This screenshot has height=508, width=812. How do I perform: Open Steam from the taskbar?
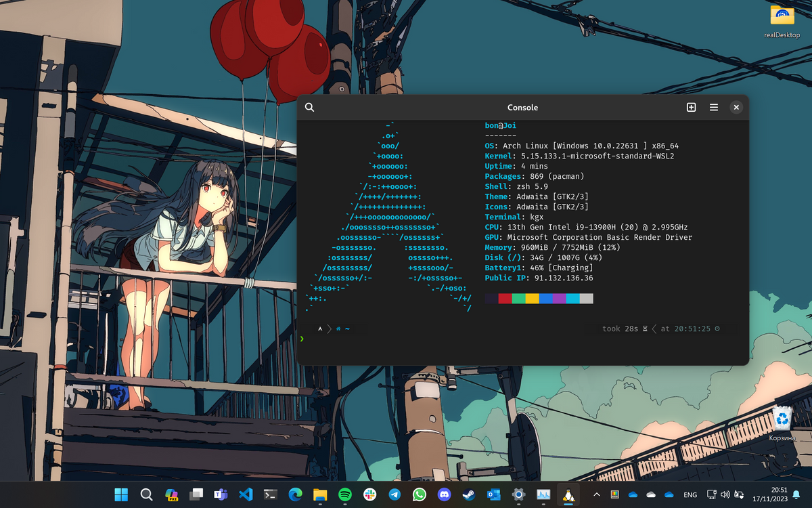pyautogui.click(x=469, y=494)
